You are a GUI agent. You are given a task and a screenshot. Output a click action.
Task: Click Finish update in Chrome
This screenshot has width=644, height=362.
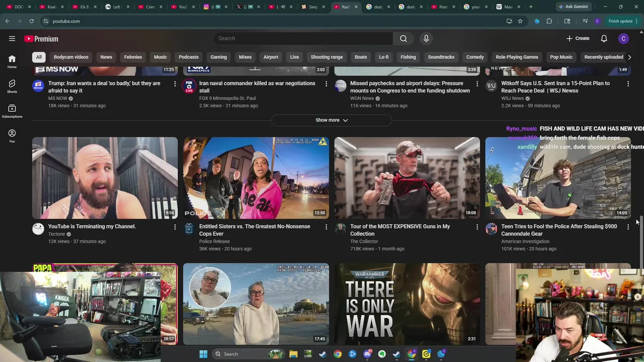click(623, 21)
